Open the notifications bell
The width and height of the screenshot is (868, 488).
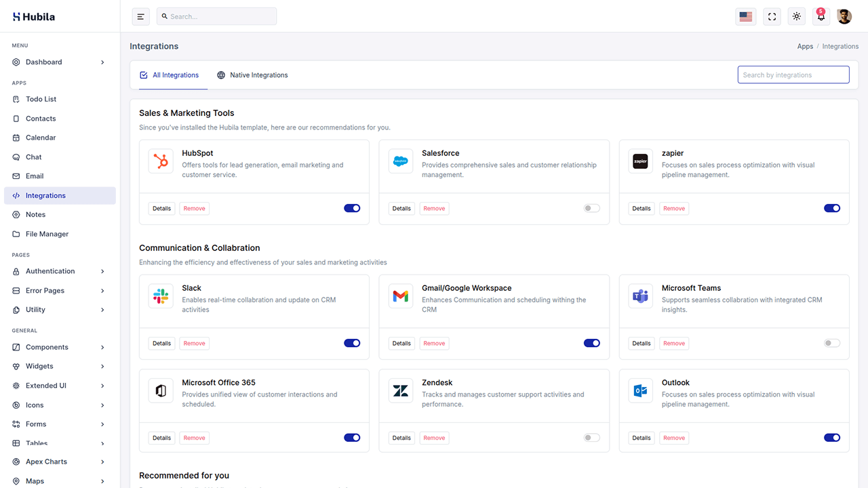821,17
